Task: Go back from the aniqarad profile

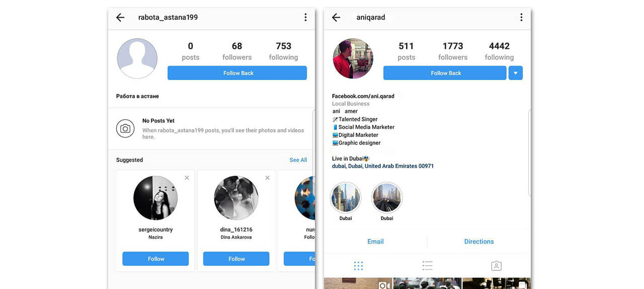Action: point(336,18)
